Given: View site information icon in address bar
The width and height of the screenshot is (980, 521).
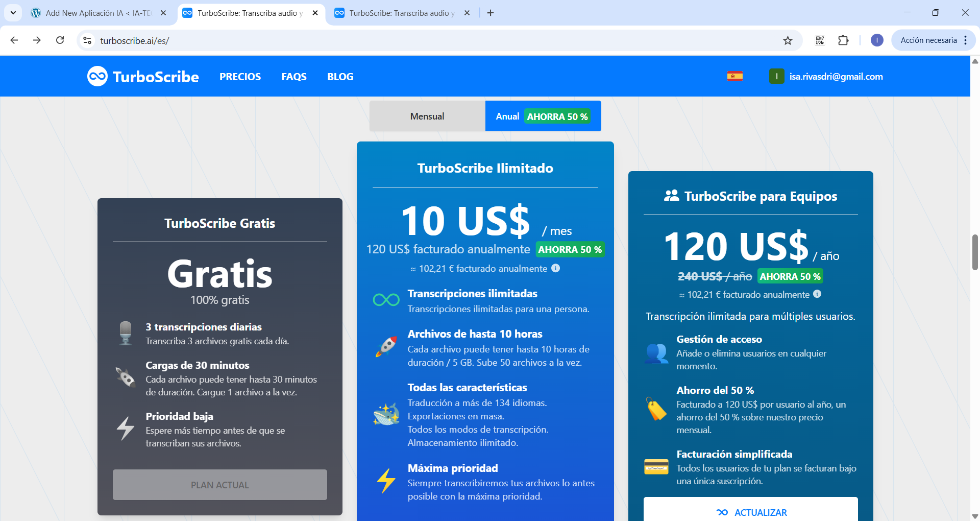Looking at the screenshot, I should click(87, 40).
